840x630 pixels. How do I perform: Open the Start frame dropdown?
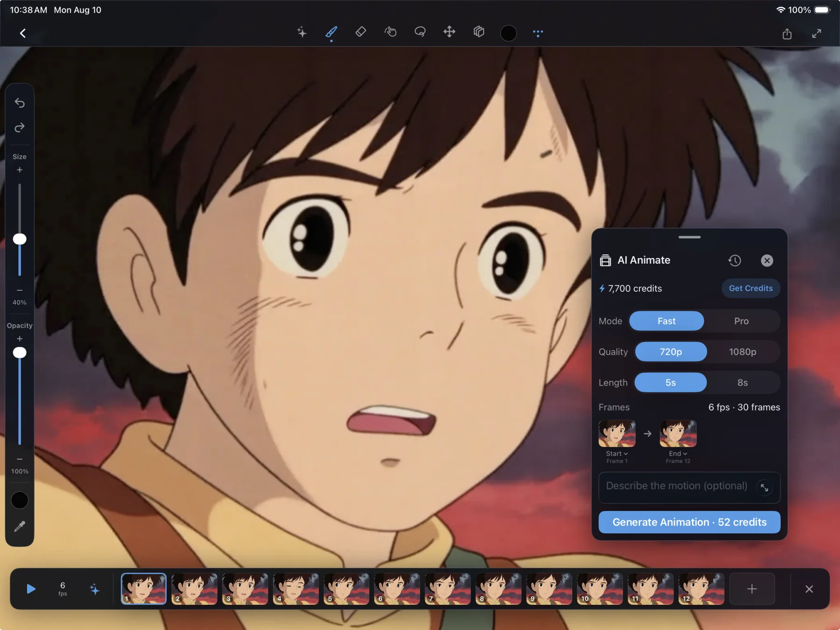[x=617, y=454]
